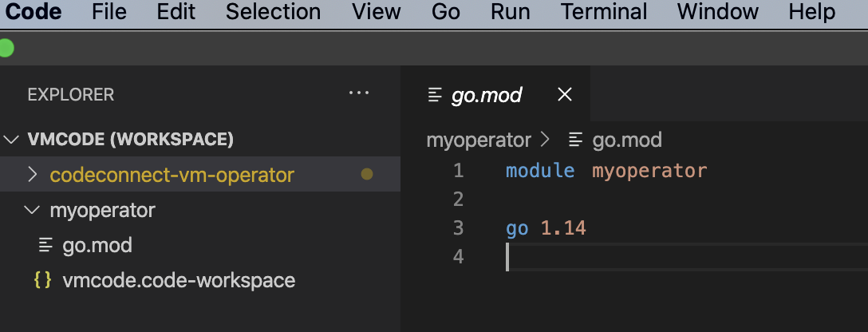Click the breadcrumb separator chevron
Viewport: 868px width, 332px height.
pos(545,140)
